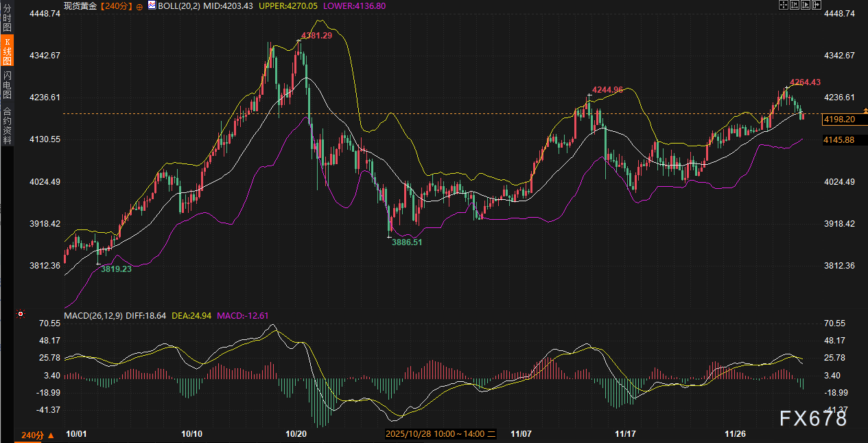868x443 pixels.
Task: Click the 3886.51 low price marker
Action: click(407, 242)
